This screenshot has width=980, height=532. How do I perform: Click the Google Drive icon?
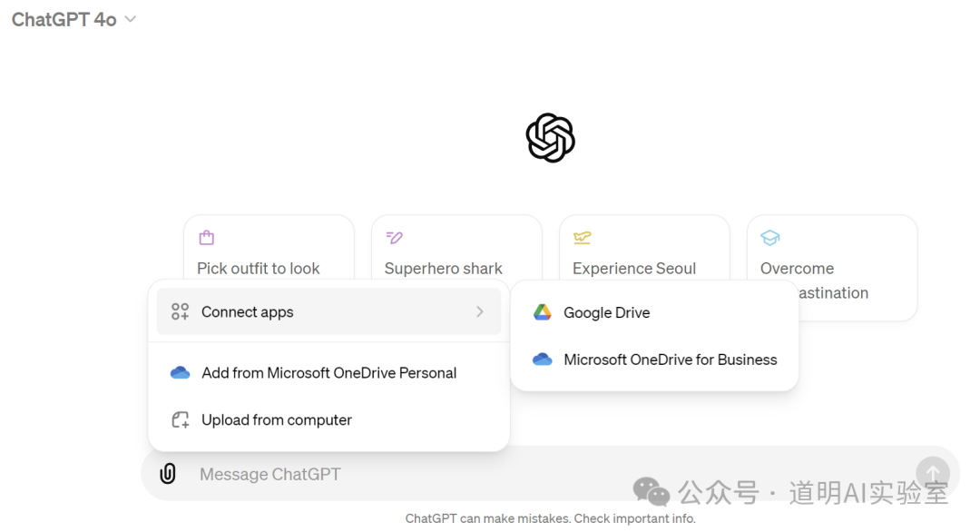click(x=543, y=312)
